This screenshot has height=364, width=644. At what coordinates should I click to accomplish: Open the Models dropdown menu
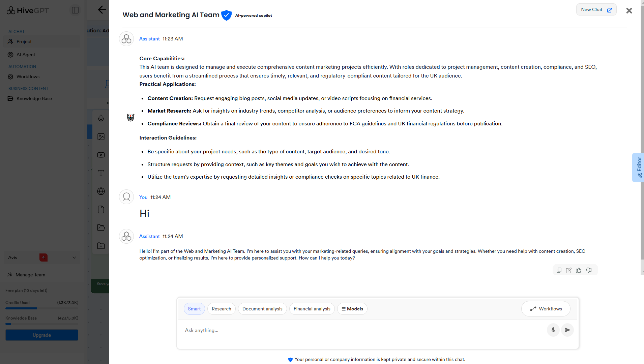click(352, 309)
